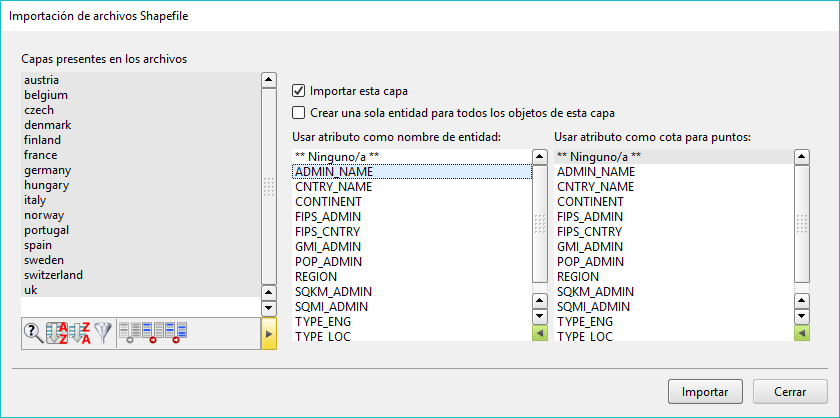840x418 pixels.
Task: Choose CNTRY_NAME in entity name list
Action: pyautogui.click(x=412, y=187)
